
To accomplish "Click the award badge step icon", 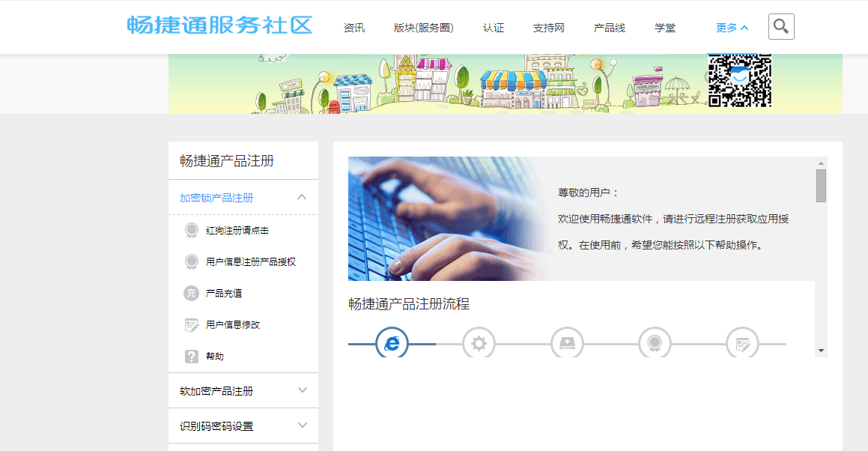I will 655,344.
